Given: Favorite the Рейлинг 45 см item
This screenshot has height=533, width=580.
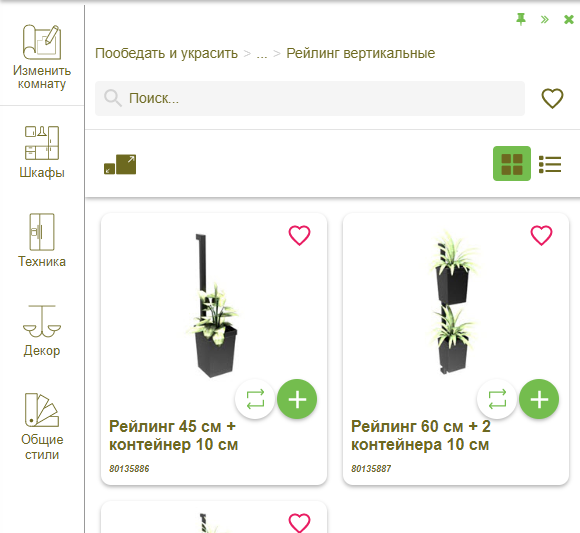Looking at the screenshot, I should [x=299, y=235].
